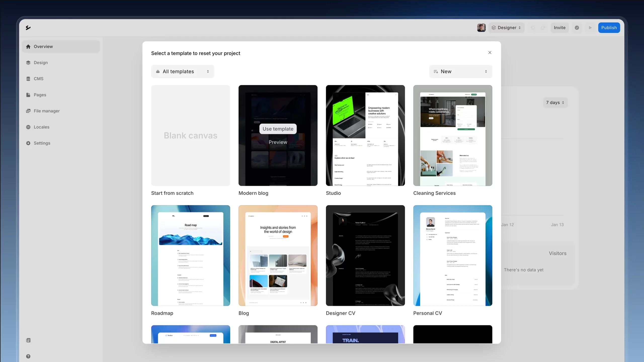The width and height of the screenshot is (644, 362).
Task: Open the CMS sidebar item
Action: (38, 79)
